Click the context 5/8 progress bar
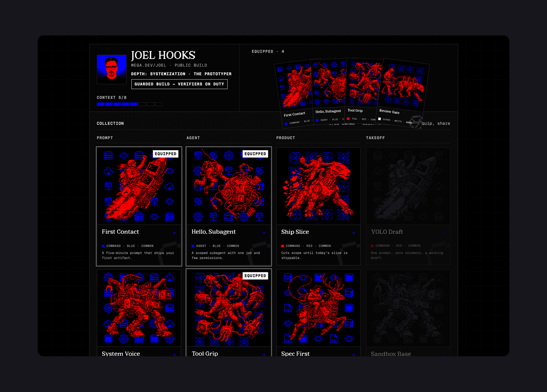The image size is (547, 392). click(129, 104)
